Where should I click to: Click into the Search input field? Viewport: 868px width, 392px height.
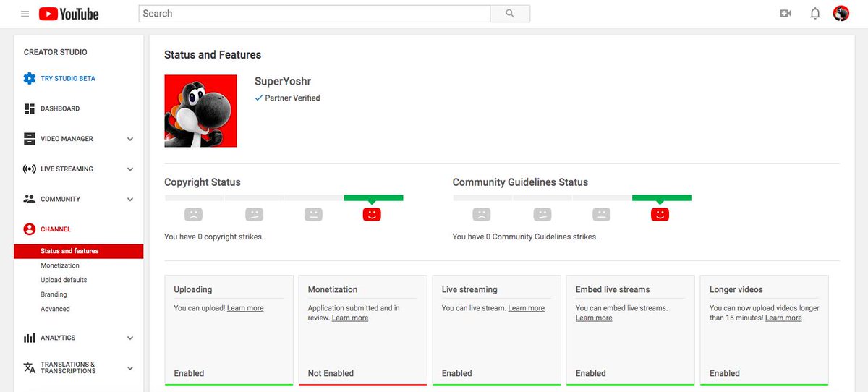[314, 14]
